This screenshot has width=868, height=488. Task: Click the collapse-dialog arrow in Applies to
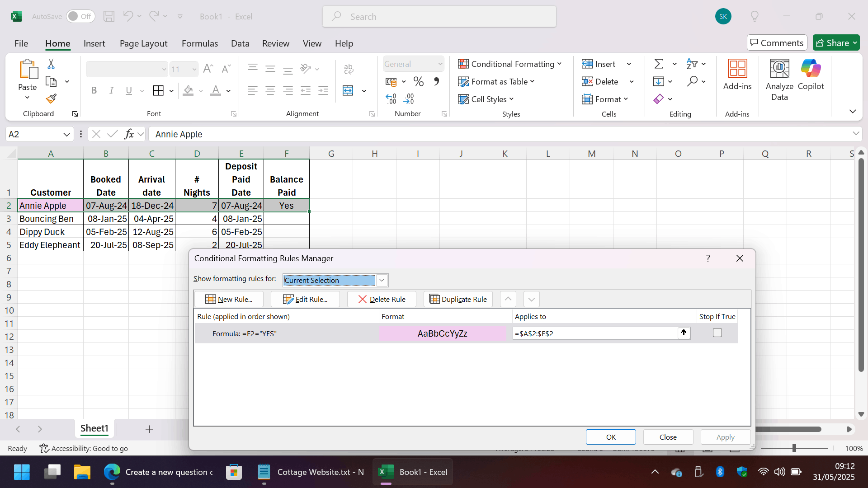click(684, 333)
